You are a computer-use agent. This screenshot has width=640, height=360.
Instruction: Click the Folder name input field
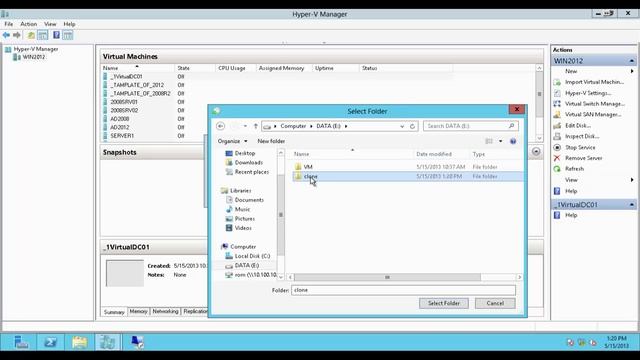coord(403,290)
